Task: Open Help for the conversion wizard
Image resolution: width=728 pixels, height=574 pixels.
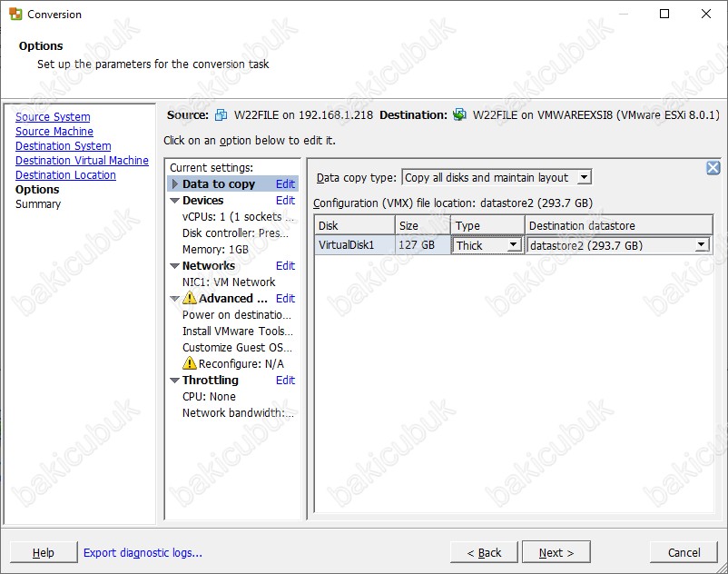Action: pyautogui.click(x=44, y=552)
